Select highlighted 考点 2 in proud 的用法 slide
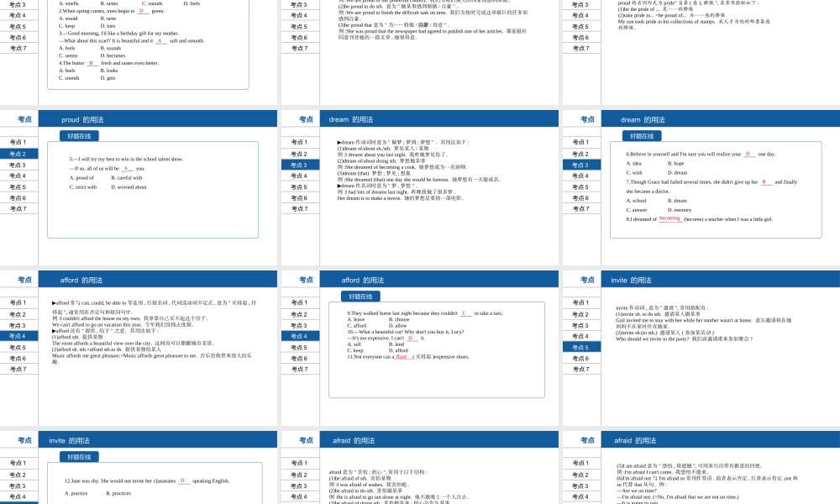840x504 pixels. pos(18,154)
